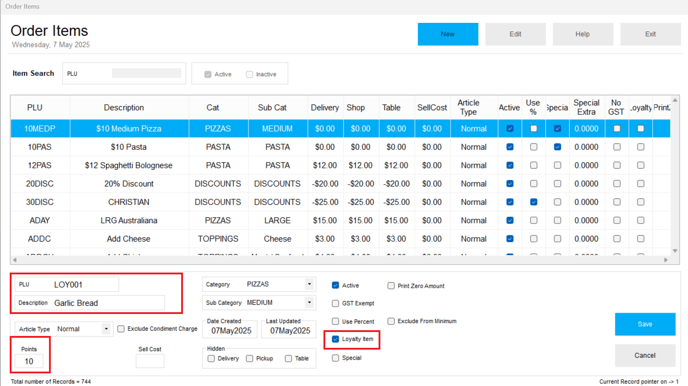The image size is (688, 386).
Task: Select the 20% Discount row
Action: tap(340, 184)
